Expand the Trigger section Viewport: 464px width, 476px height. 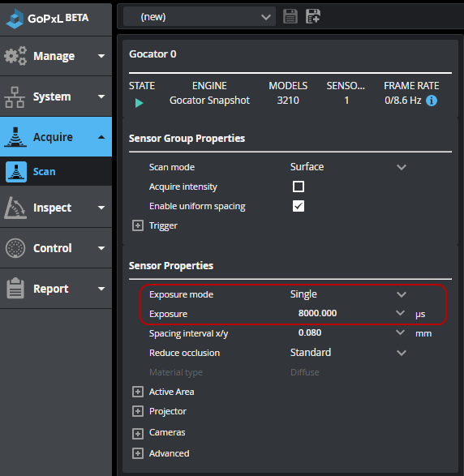[x=138, y=225]
